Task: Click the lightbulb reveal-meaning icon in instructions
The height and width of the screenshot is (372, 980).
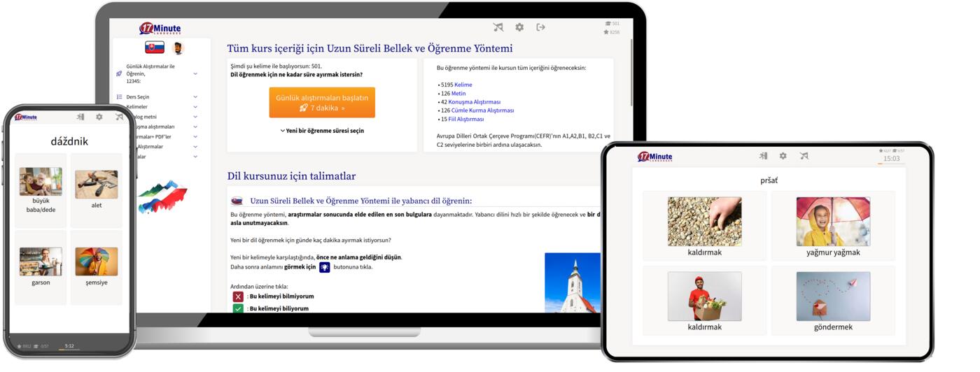Action: click(x=325, y=267)
